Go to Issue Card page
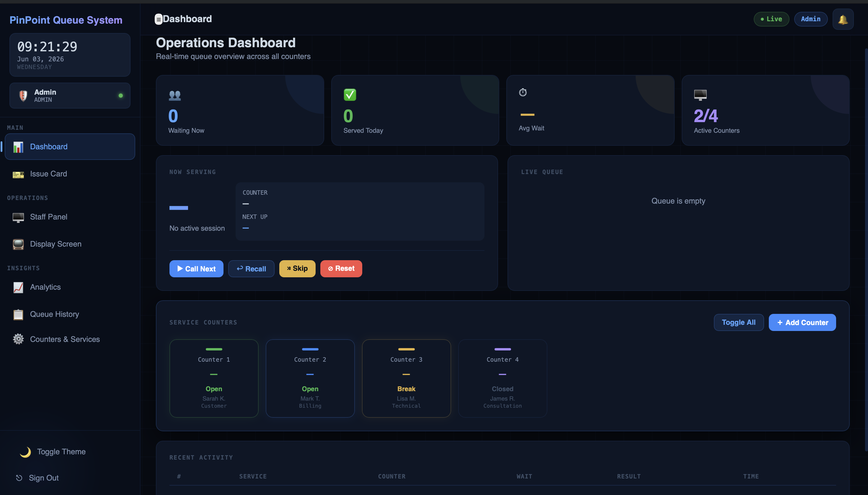Image resolution: width=868 pixels, height=495 pixels. pos(70,174)
